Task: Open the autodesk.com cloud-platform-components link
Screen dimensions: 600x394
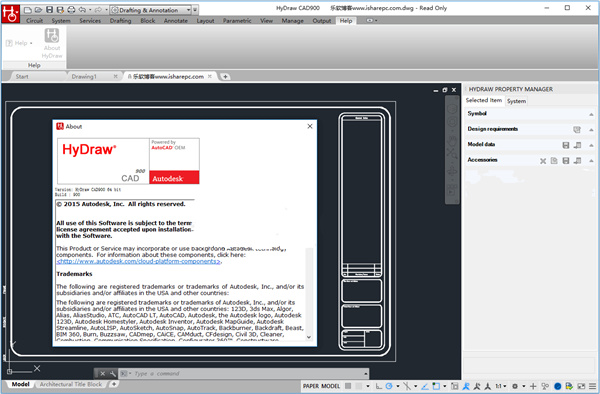Action: pos(139,261)
